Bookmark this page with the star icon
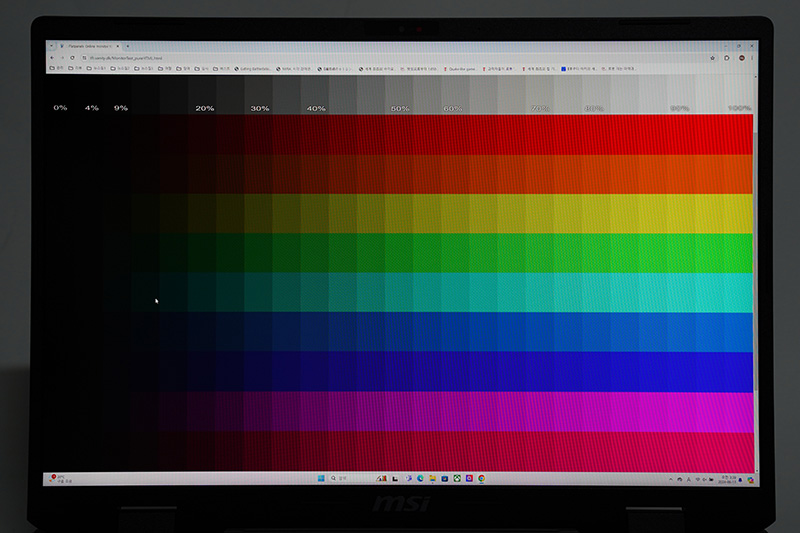The height and width of the screenshot is (533, 800). point(712,58)
